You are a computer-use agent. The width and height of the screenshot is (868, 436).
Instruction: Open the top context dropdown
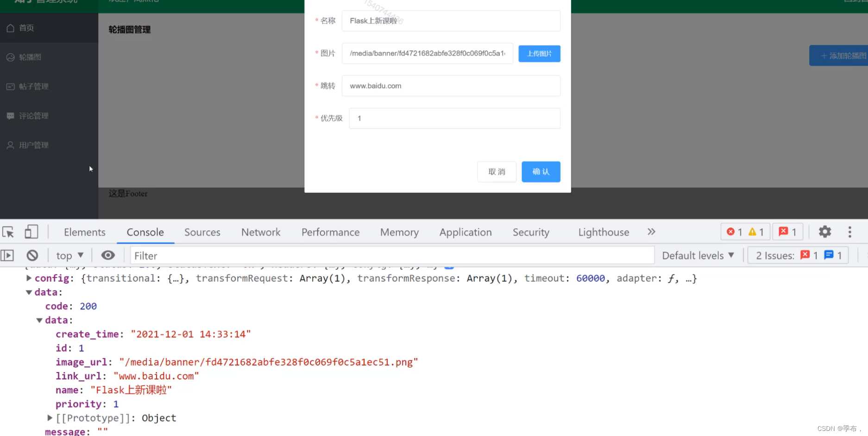click(69, 255)
